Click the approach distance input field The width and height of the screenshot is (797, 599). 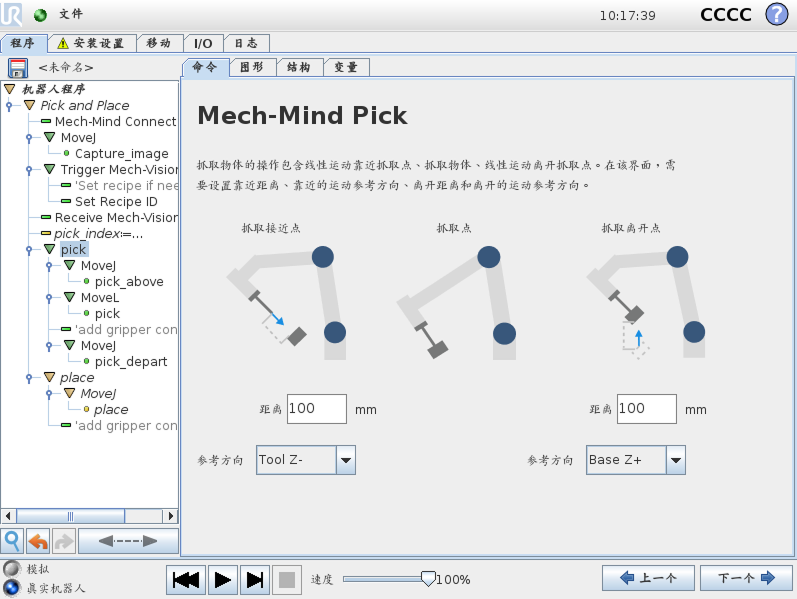coord(317,409)
